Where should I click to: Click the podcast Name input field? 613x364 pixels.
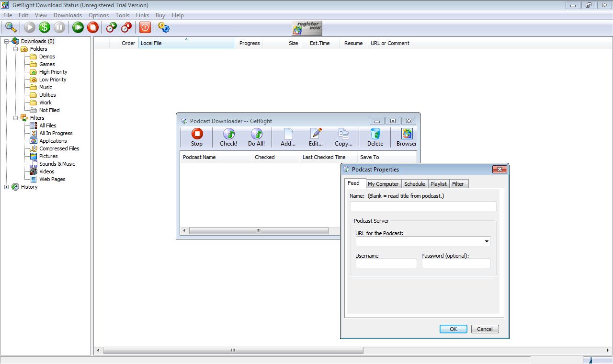(x=423, y=206)
